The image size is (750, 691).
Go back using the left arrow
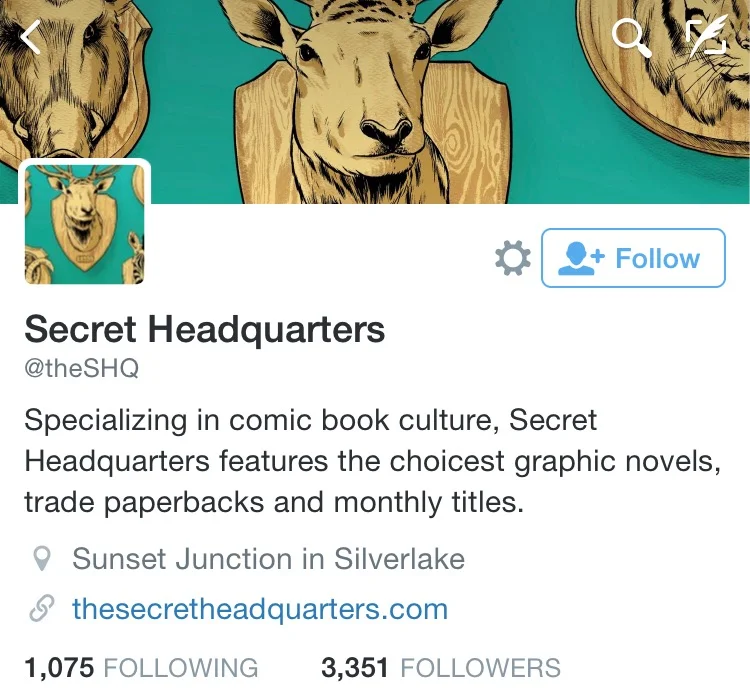[31, 37]
